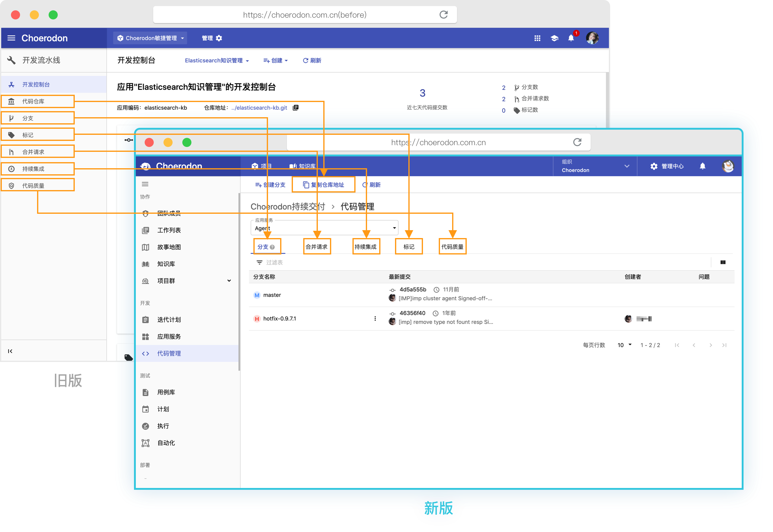This screenshot has width=773, height=532.
Task: Open 应用服务 in new sidebar
Action: point(188,337)
